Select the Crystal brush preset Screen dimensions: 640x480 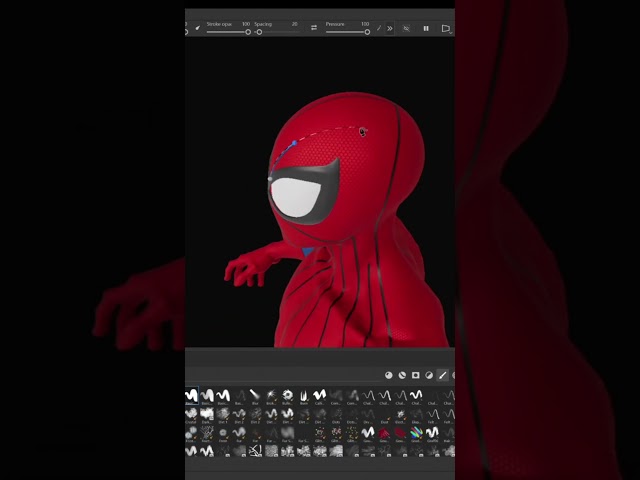191,415
